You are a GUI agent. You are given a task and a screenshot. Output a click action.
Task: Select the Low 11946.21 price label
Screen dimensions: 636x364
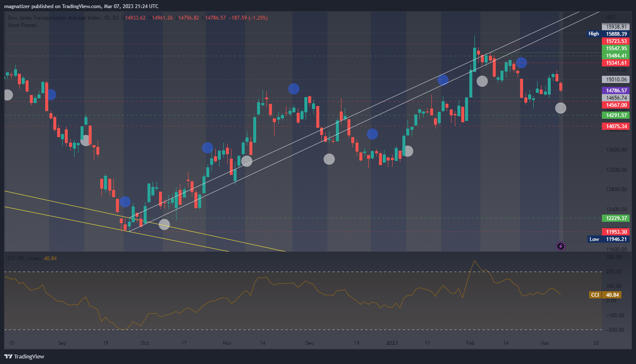click(608, 239)
